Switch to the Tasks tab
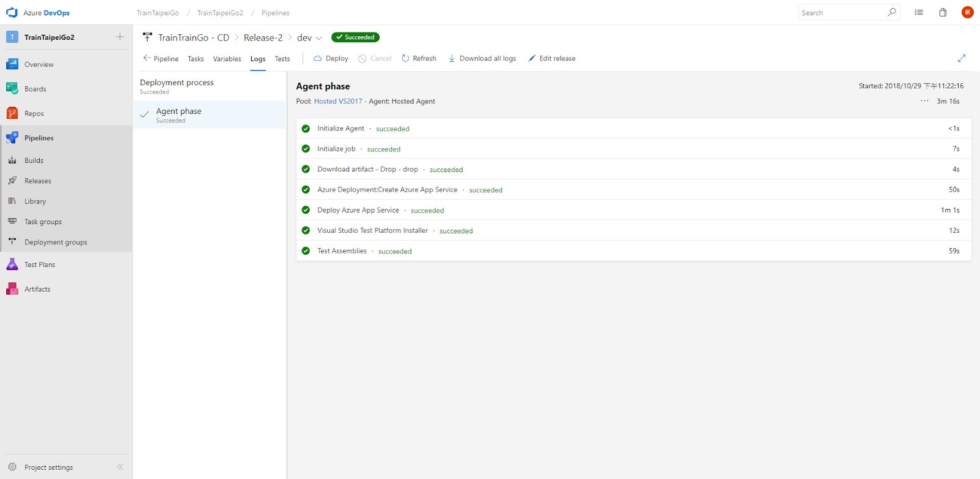The height and width of the screenshot is (479, 980). 196,59
